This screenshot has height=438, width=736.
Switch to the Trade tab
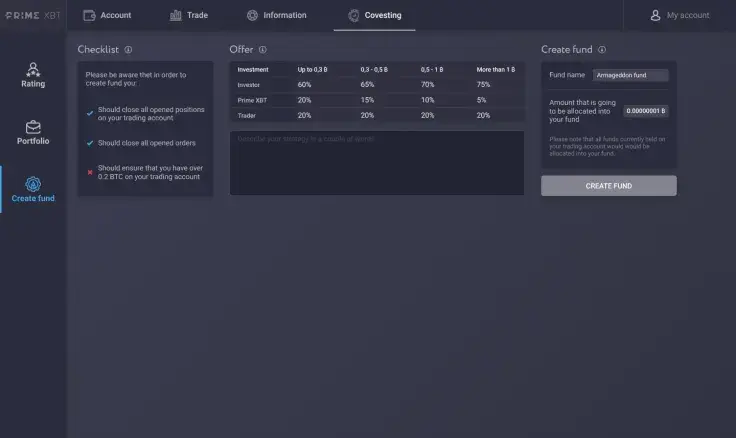188,15
